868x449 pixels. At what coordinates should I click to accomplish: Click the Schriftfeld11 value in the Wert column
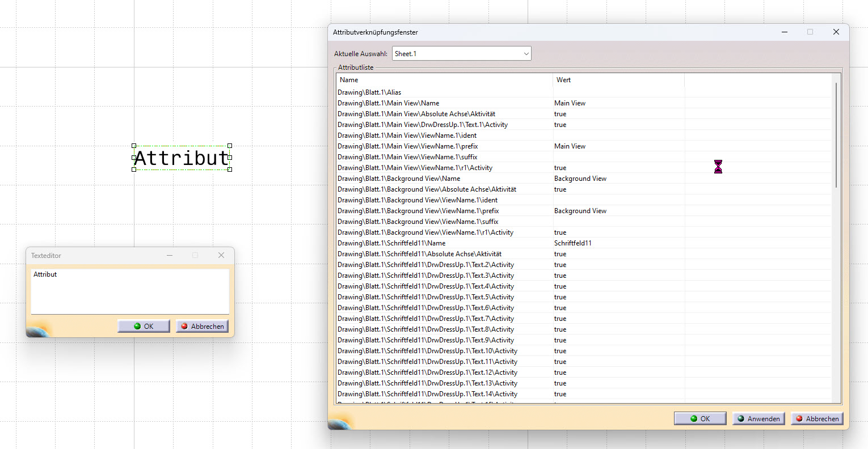(x=573, y=243)
